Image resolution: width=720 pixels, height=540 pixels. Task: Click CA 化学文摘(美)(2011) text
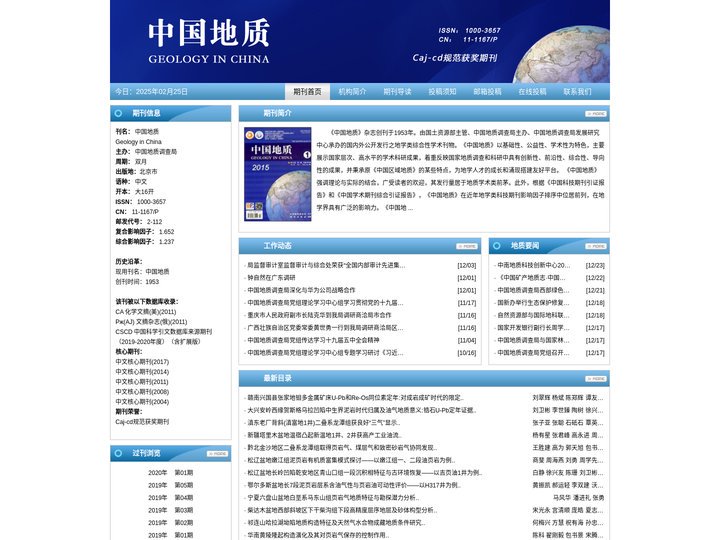point(146,312)
